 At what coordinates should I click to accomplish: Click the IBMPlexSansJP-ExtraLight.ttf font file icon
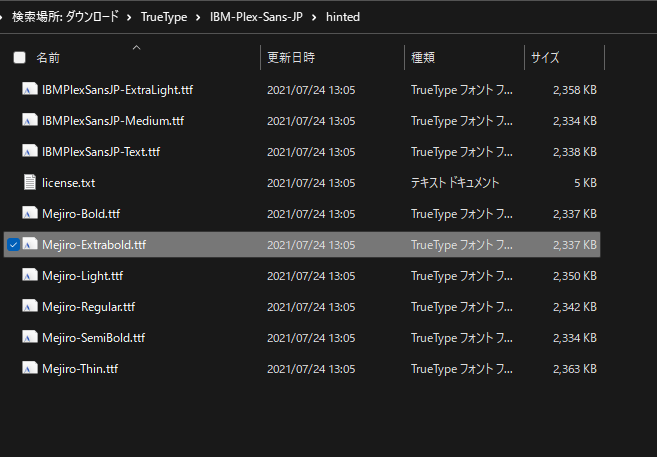pos(29,89)
